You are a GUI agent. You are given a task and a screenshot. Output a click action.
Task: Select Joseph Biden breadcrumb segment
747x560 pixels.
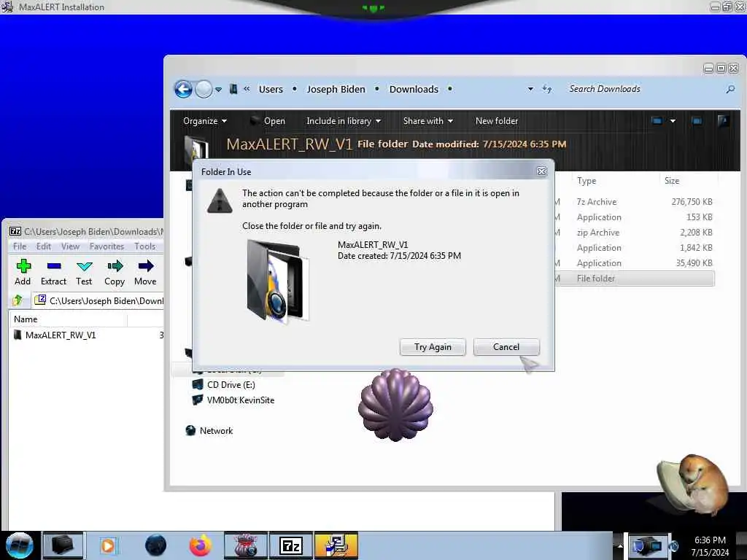pos(336,89)
